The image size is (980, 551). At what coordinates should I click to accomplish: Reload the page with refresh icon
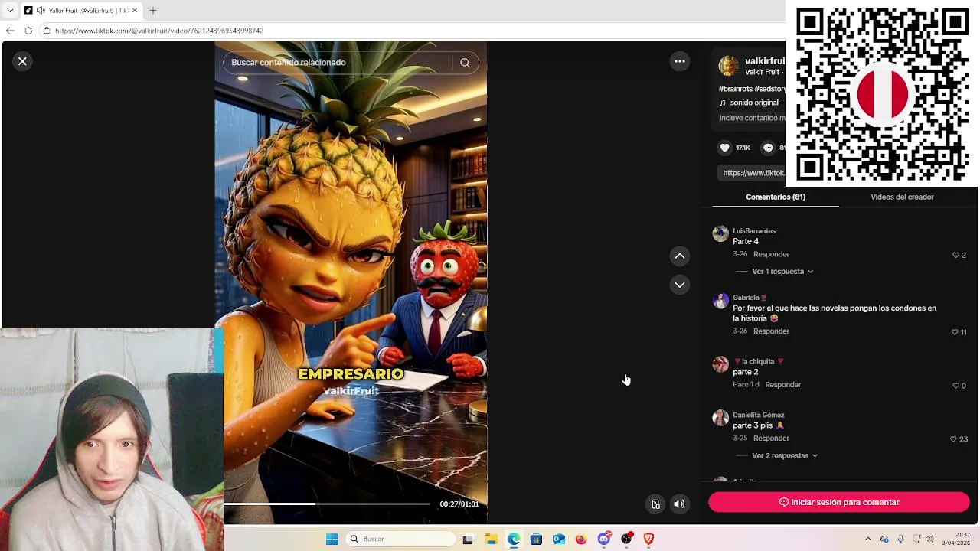click(28, 31)
